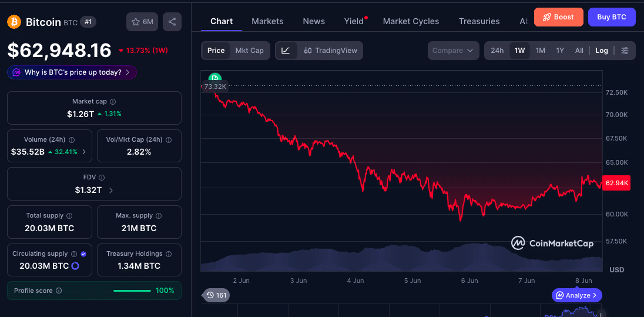Click the Circulating supply info icon

(75, 254)
